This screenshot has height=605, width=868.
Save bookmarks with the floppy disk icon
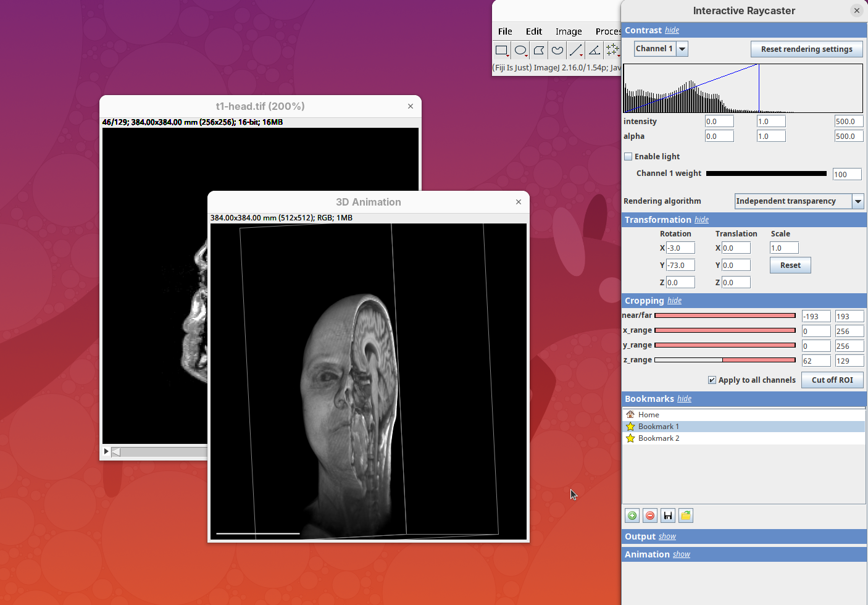point(668,515)
